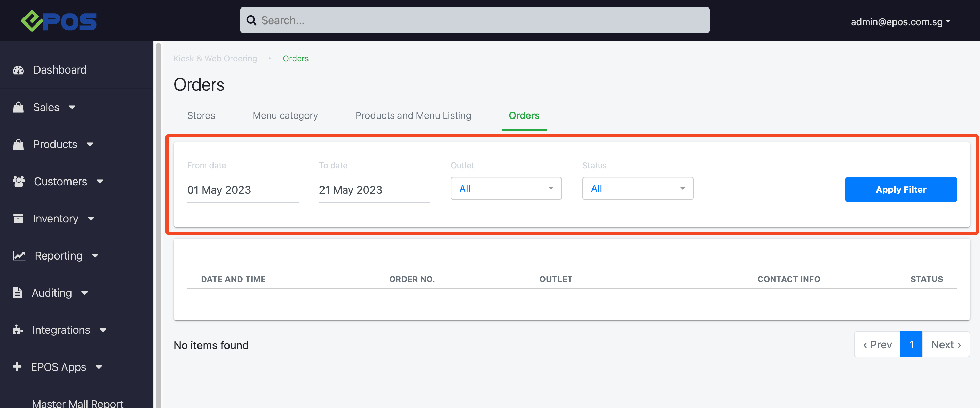Expand the Customers menu arrow
The width and height of the screenshot is (980, 408).
pyautogui.click(x=100, y=182)
